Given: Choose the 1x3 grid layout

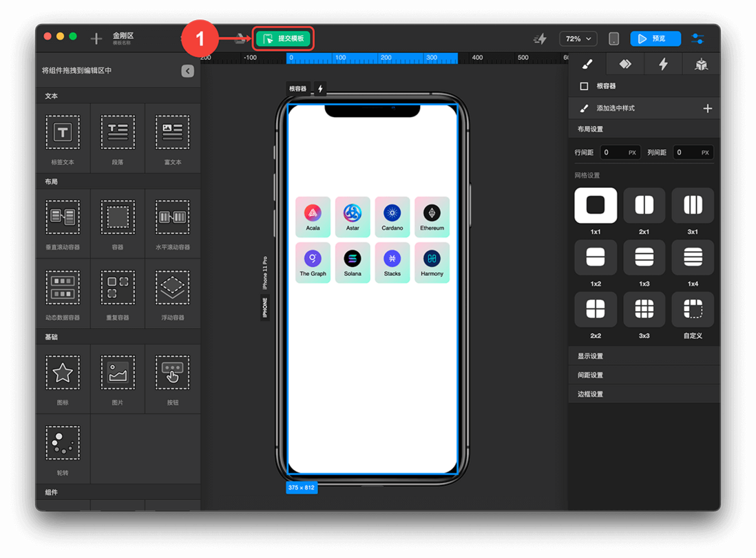Looking at the screenshot, I should pyautogui.click(x=644, y=257).
